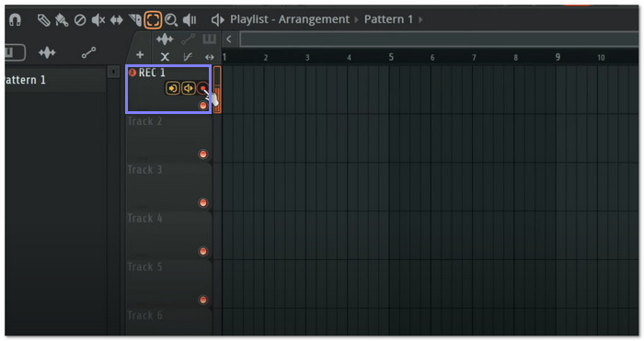Screen dimensions: 644x341
Task: Click small button beside Pattern 1 row
Action: click(113, 72)
